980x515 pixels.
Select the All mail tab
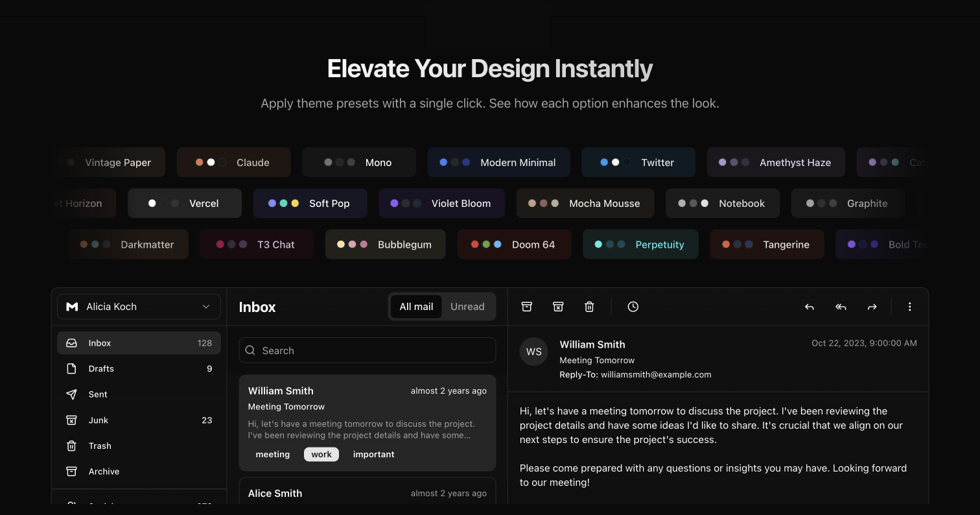click(x=416, y=307)
